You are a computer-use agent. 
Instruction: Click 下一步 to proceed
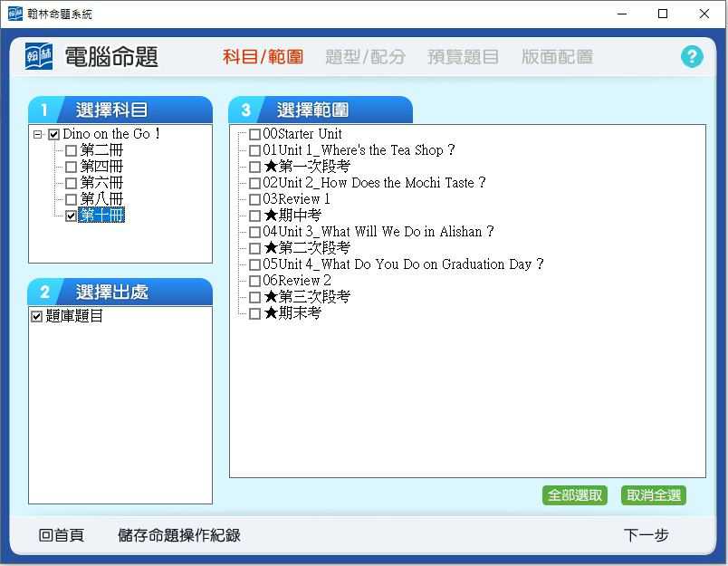point(646,535)
